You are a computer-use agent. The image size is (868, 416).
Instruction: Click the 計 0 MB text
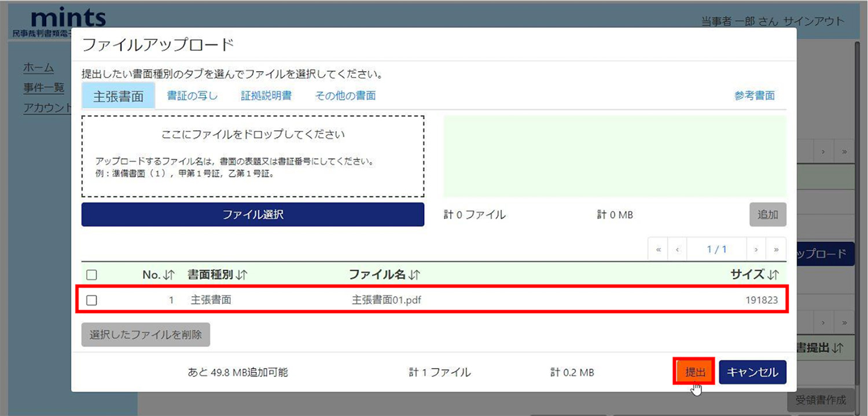(x=615, y=215)
